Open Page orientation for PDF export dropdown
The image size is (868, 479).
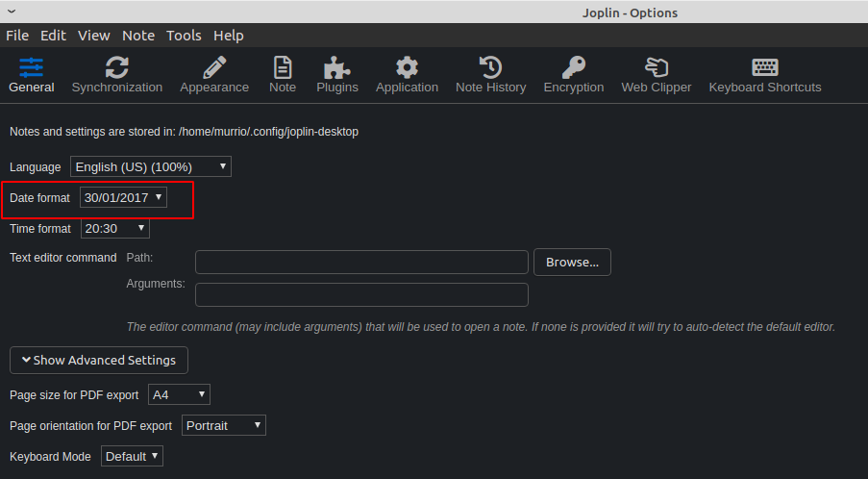[224, 425]
